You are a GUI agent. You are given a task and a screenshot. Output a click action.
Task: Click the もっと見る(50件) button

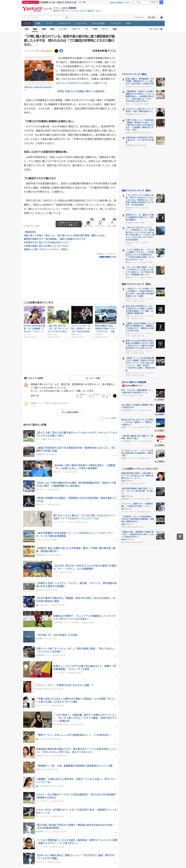70,412
